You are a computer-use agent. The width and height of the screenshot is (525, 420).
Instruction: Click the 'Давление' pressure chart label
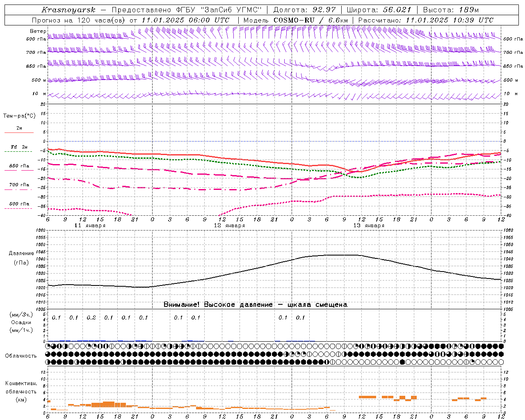tap(21, 253)
